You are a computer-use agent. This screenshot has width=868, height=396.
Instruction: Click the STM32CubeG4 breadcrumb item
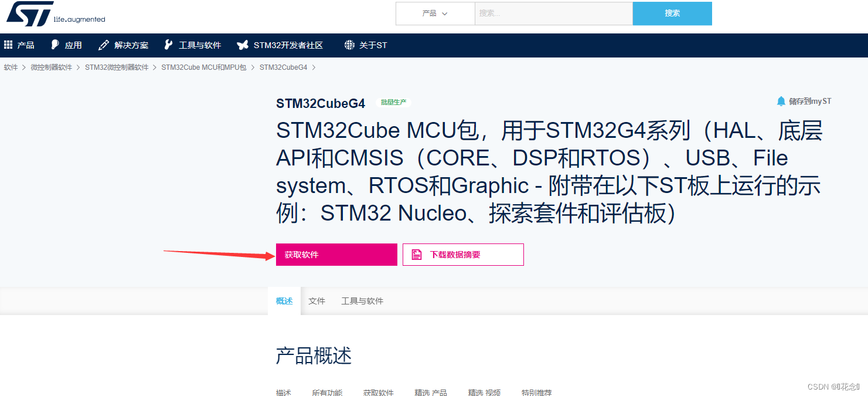(x=283, y=67)
